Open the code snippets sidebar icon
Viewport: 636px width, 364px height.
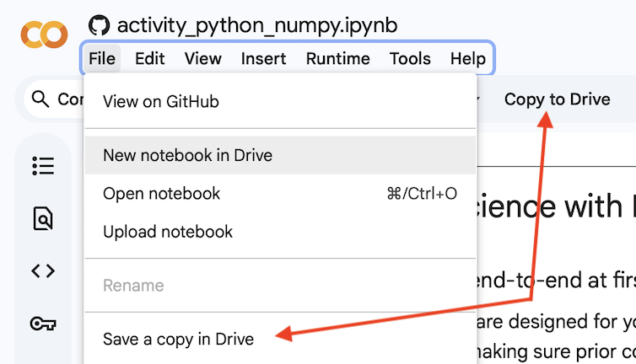[43, 270]
